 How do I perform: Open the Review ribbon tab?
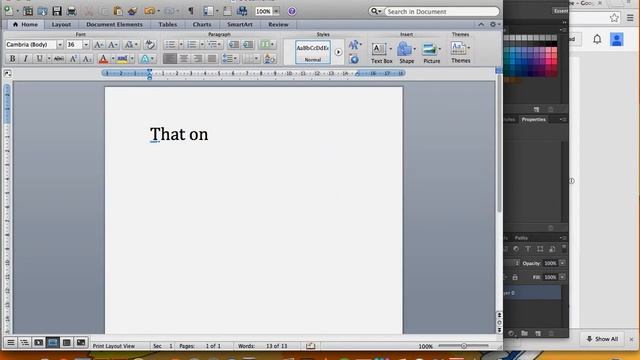[x=278, y=24]
